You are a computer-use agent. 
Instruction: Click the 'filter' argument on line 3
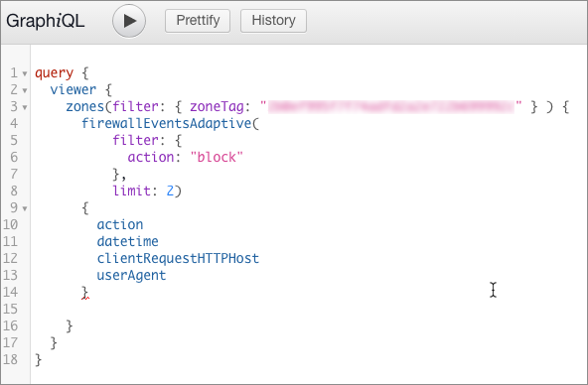tap(135, 106)
